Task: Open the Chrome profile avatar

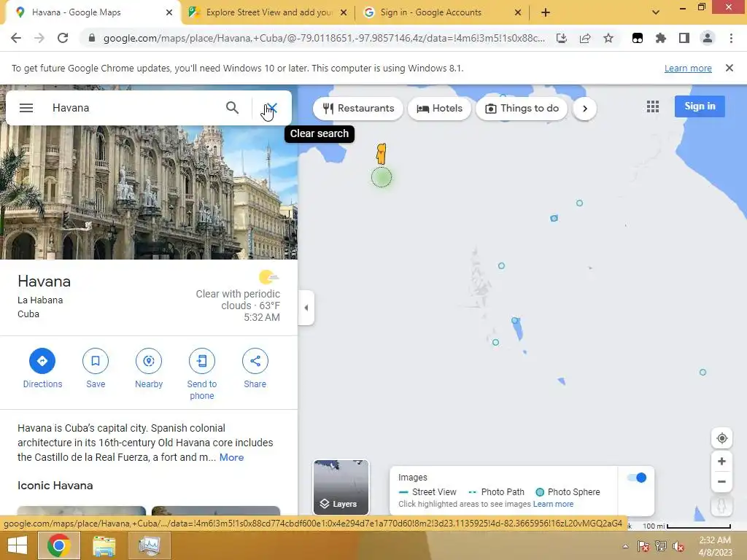Action: point(708,38)
